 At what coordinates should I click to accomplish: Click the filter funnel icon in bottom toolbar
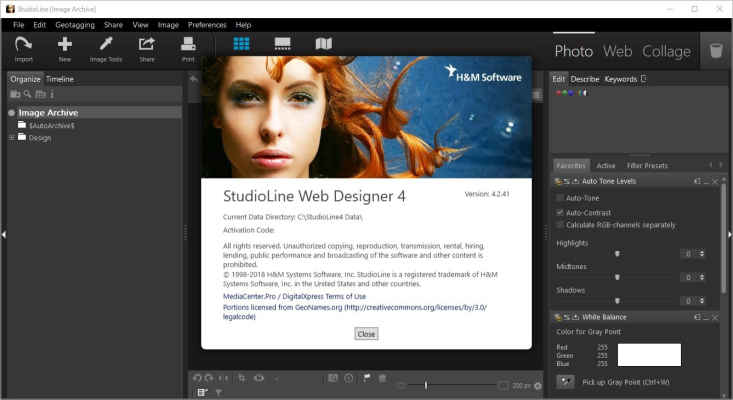tap(218, 393)
